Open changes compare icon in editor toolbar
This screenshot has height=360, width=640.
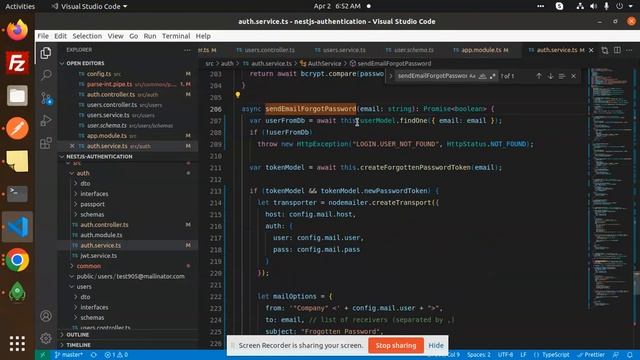604,50
